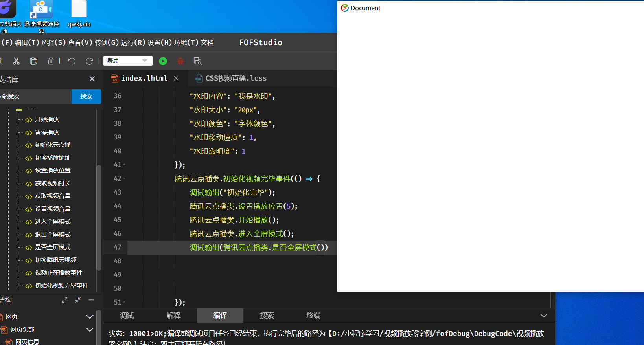Select 开始播放 in library tree

pyautogui.click(x=47, y=119)
